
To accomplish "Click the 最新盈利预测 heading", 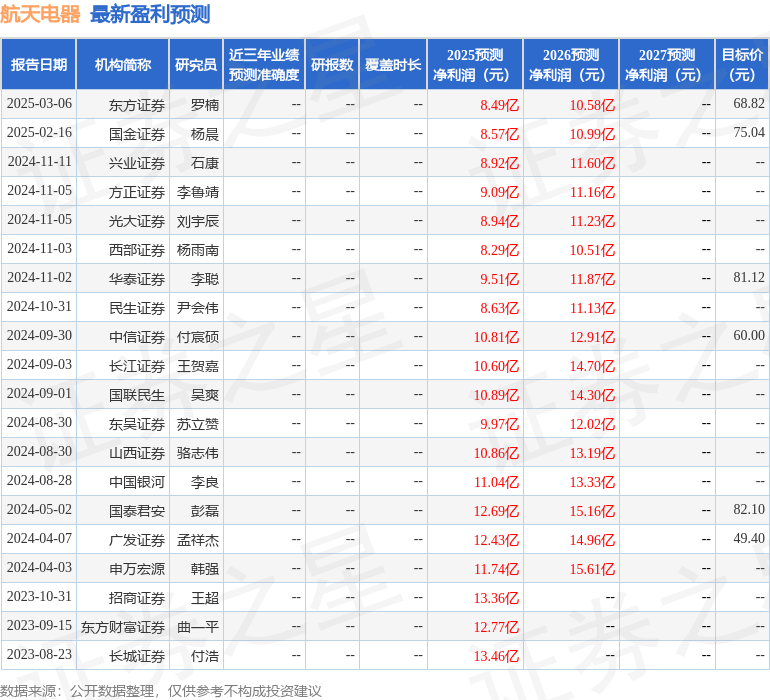I will click(150, 14).
